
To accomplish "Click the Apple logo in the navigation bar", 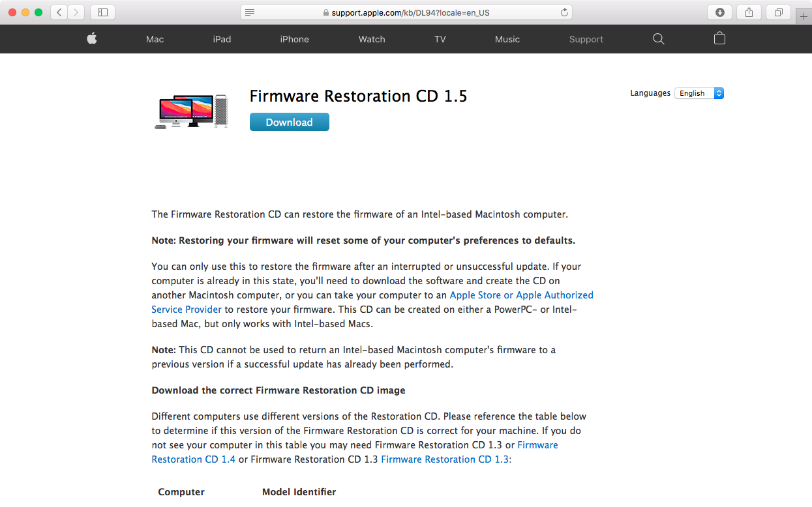I will (x=92, y=39).
